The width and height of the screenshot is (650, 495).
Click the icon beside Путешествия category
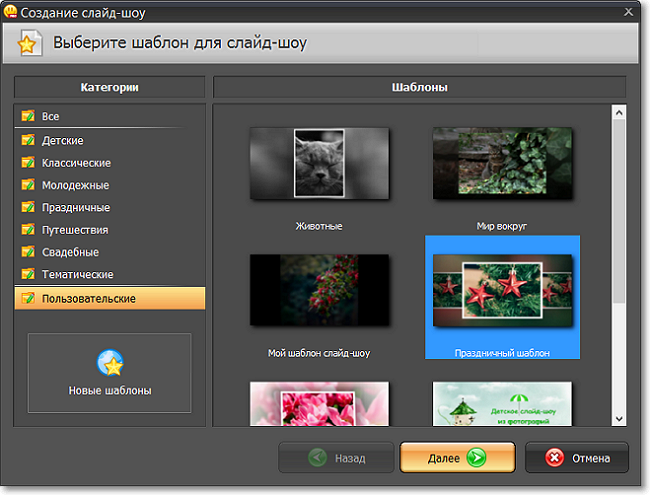point(28,229)
